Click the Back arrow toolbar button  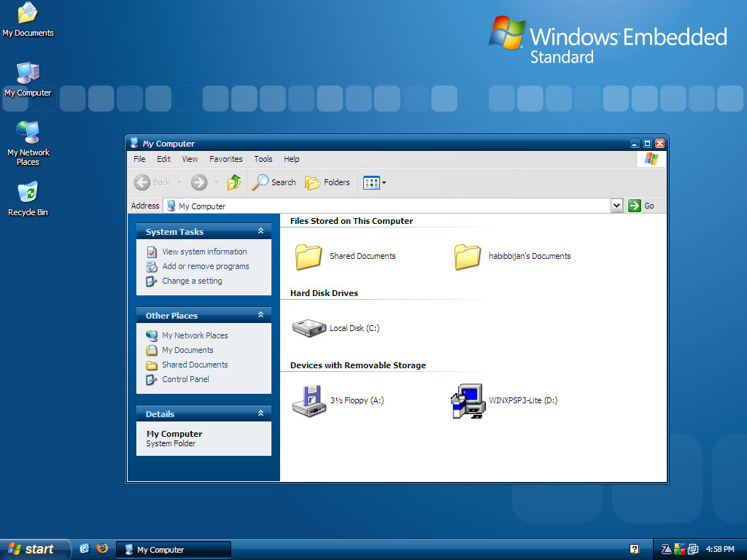[x=152, y=182]
